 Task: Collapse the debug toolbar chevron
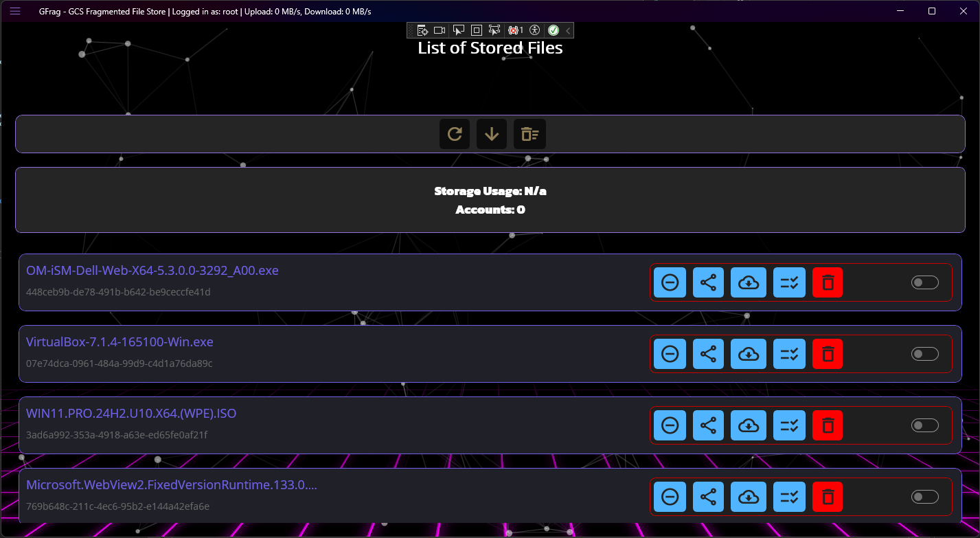(x=568, y=30)
